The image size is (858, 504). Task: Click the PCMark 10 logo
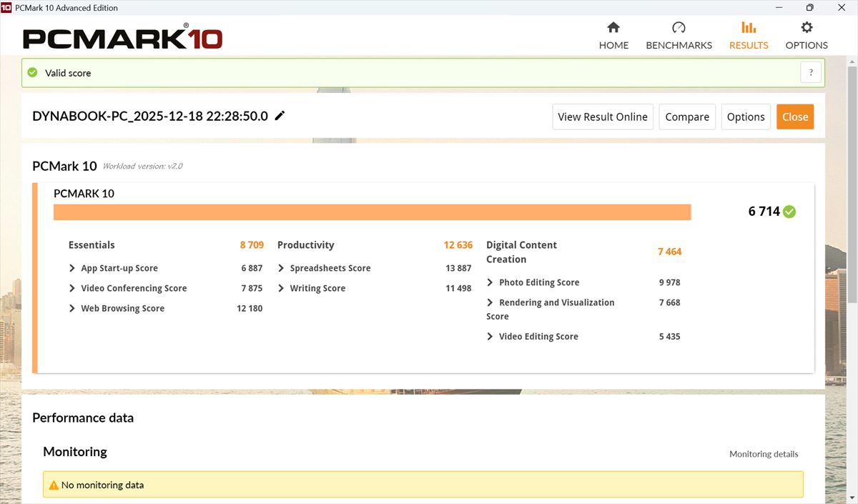pos(122,38)
